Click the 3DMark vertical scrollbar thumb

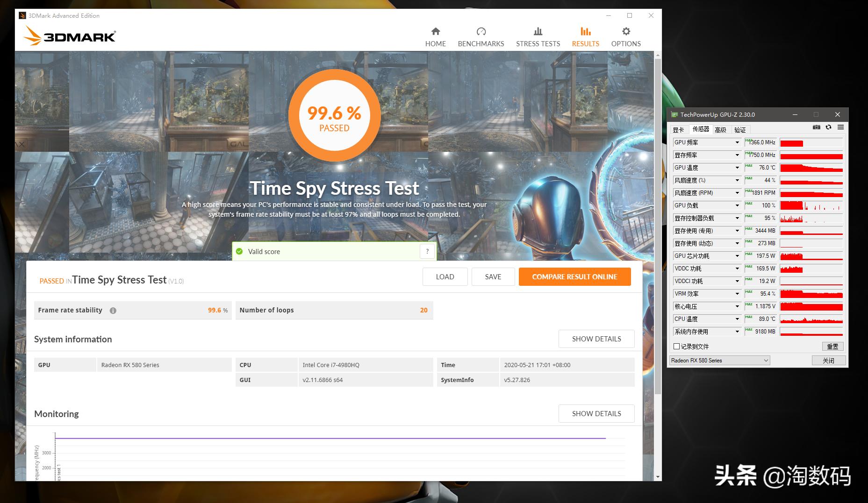tap(658, 224)
